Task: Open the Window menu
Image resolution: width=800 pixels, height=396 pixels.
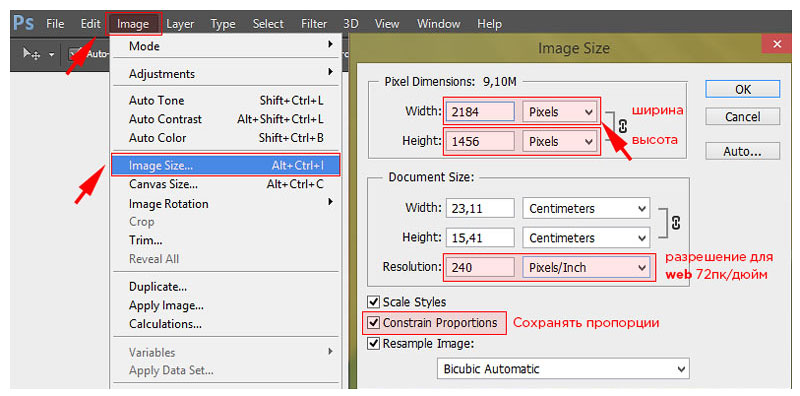Action: [x=439, y=24]
